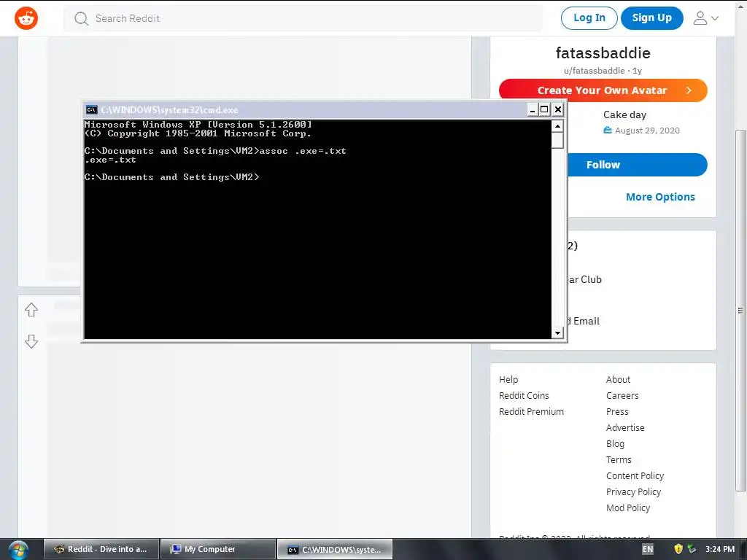
Task: Open the Blog link
Action: coord(615,444)
